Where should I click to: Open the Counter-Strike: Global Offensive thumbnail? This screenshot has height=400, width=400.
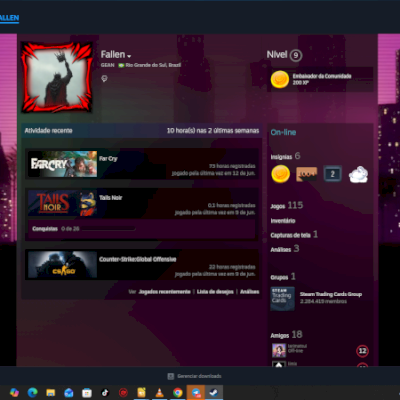(x=62, y=265)
